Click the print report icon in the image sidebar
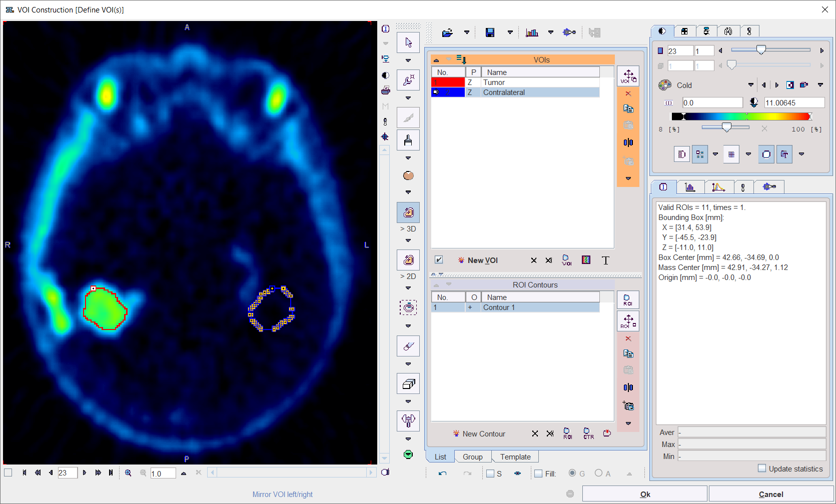 tap(385, 90)
